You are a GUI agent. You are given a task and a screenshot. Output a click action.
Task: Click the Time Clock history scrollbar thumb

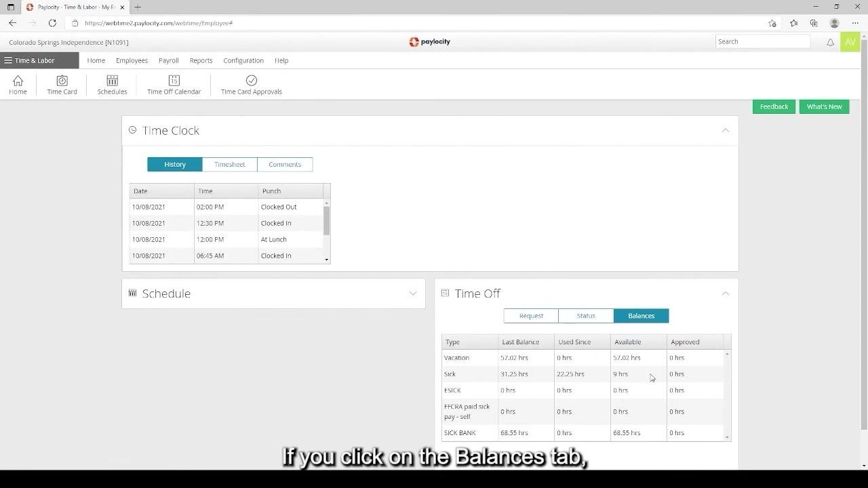(x=327, y=220)
